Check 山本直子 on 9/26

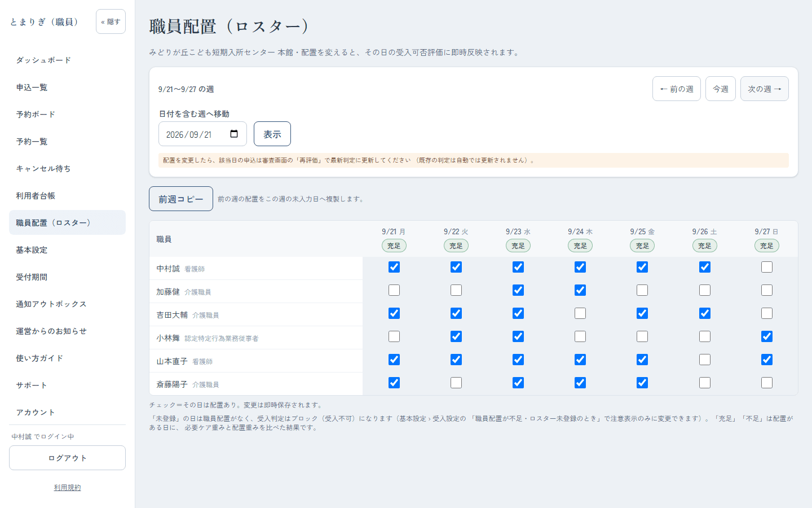(705, 360)
